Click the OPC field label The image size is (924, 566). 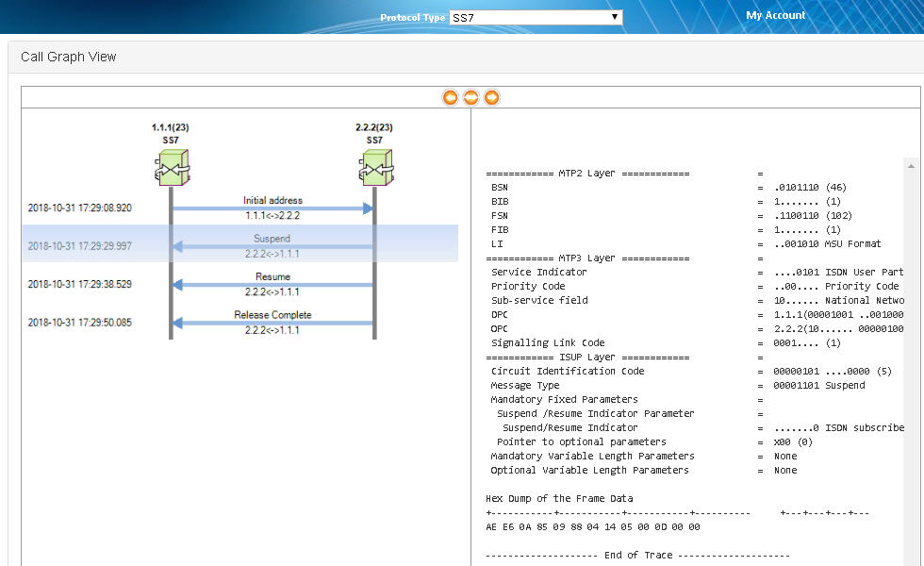click(499, 329)
